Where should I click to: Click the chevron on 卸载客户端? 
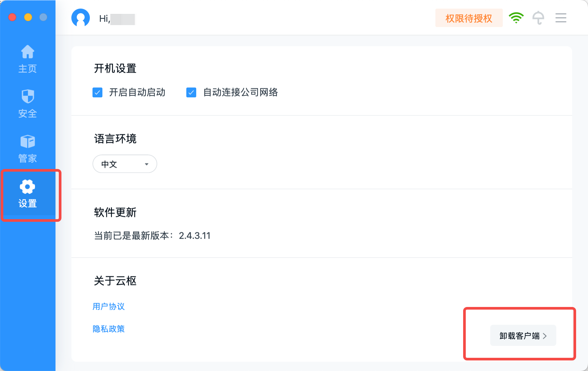point(545,336)
